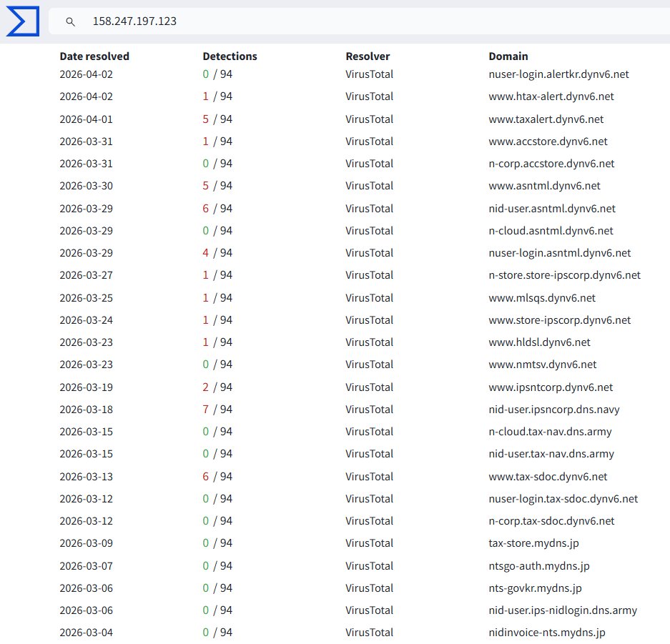The image size is (670, 644).
Task: Open domain www.accstore.dynv6.net
Action: point(548,142)
